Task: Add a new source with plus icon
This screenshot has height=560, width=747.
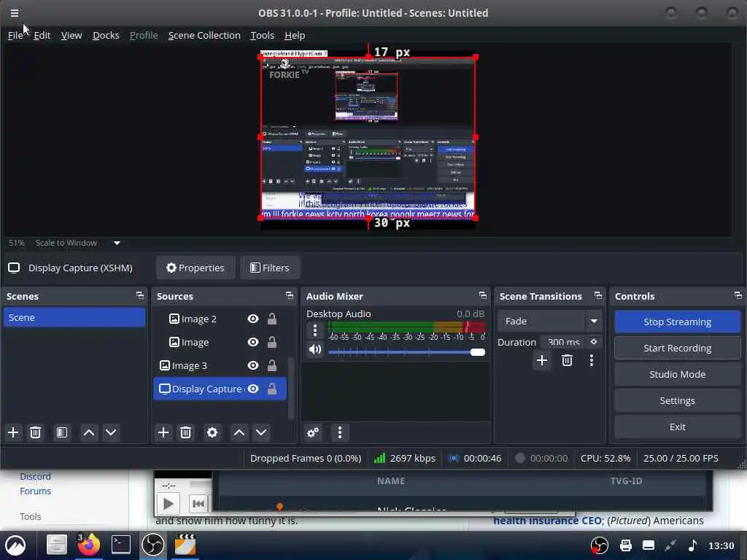Action: (163, 432)
